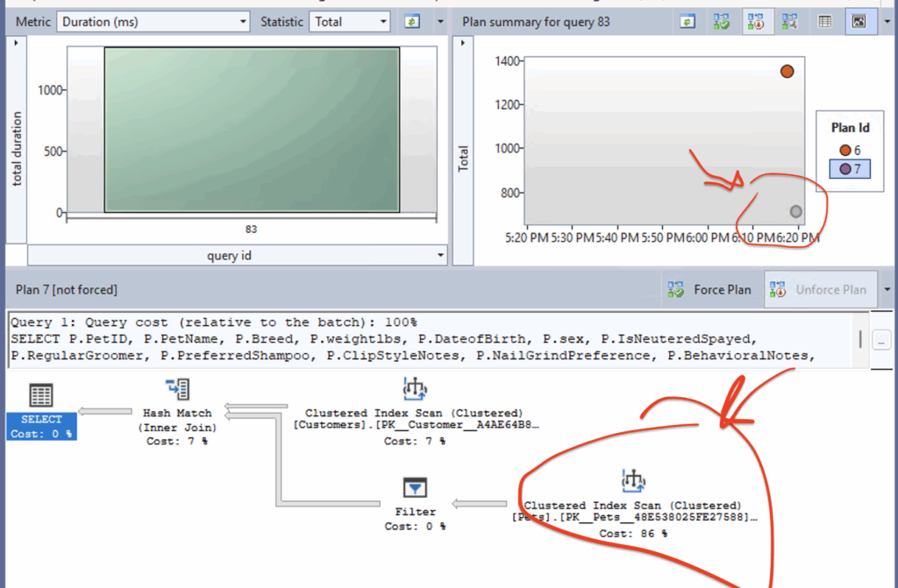
Task: Refresh the Plan summary for query 83
Action: coord(688,21)
